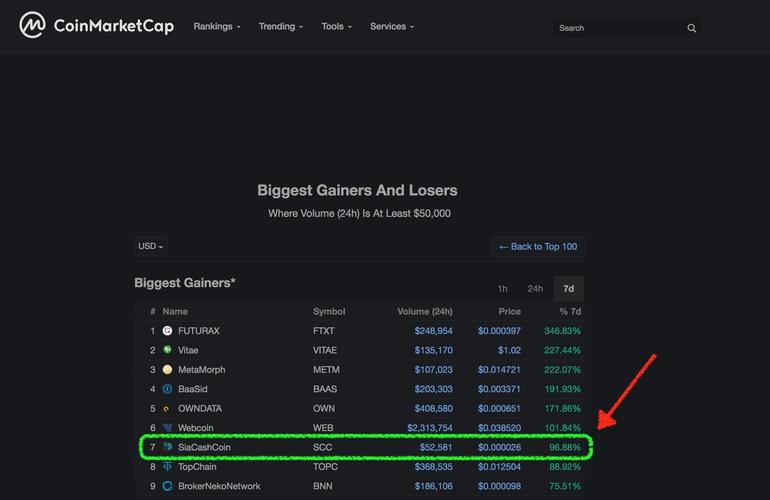Click the BaaSid coin icon
The image size is (770, 500).
click(x=167, y=389)
